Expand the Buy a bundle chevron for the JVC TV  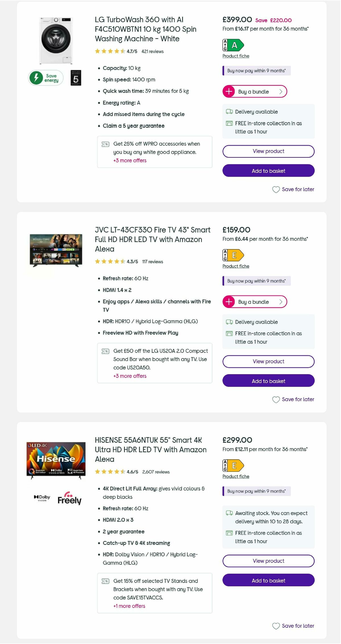point(280,302)
